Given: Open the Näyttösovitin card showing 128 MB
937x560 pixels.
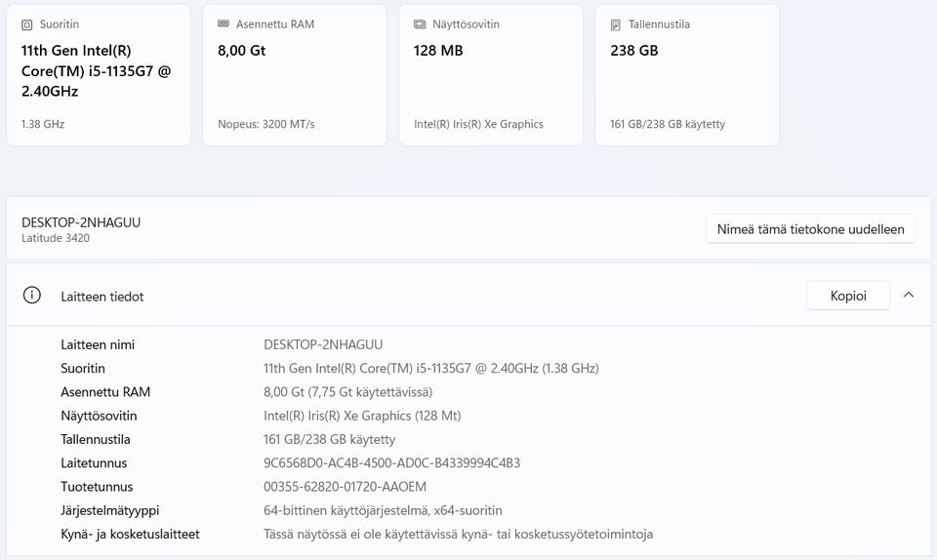Looking at the screenshot, I should pos(491,74).
